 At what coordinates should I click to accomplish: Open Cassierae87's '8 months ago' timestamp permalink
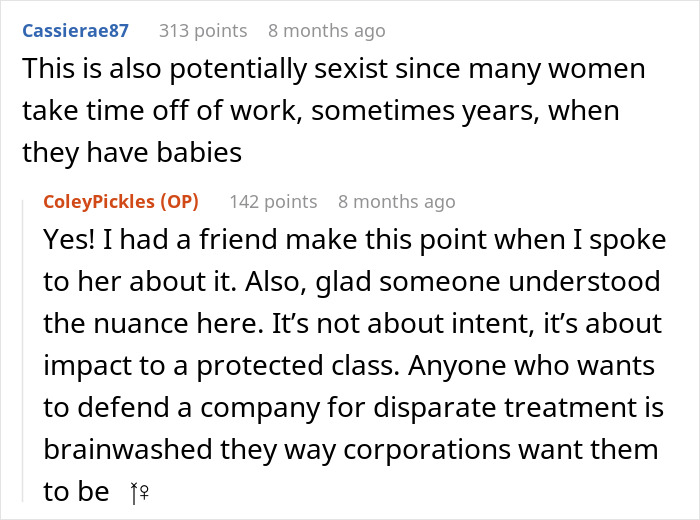point(326,31)
